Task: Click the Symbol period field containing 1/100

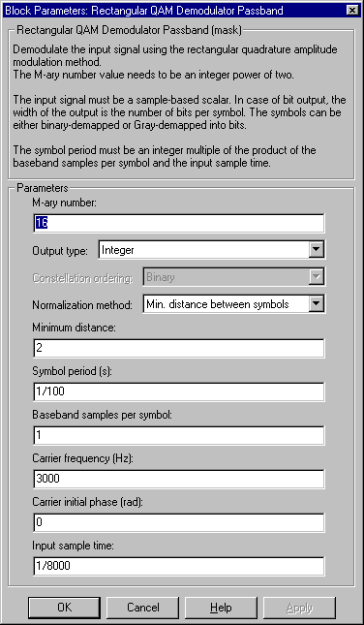Action: (179, 391)
